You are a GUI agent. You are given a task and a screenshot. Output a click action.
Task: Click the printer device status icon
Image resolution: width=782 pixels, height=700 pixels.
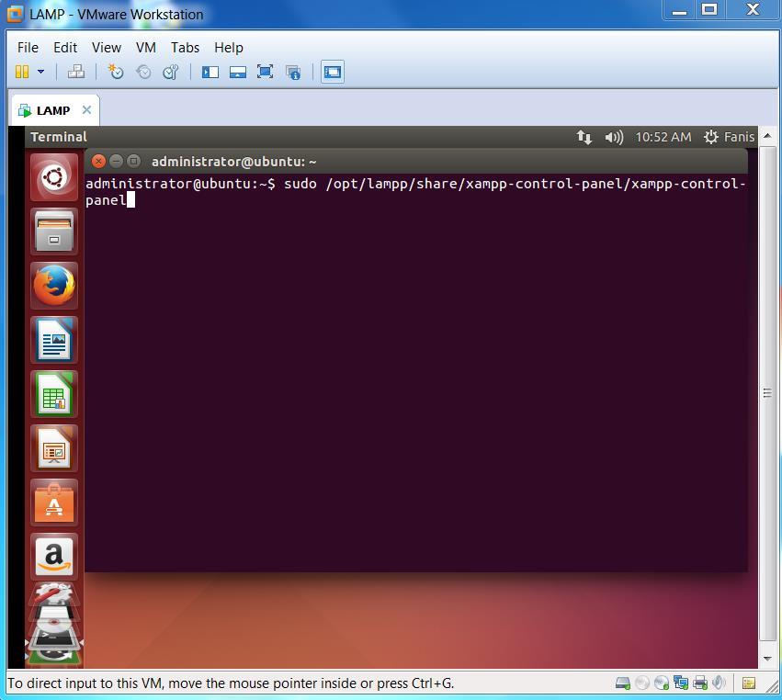click(700, 683)
